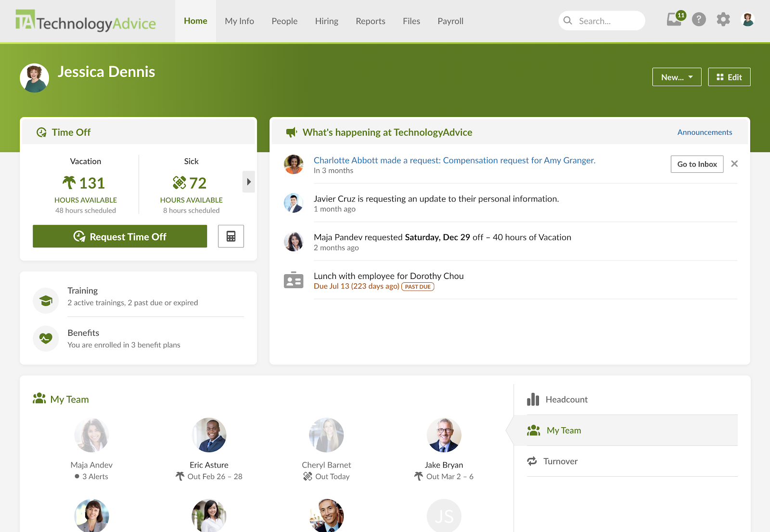
Task: Click the 131 vacation hours available
Action: [x=91, y=183]
